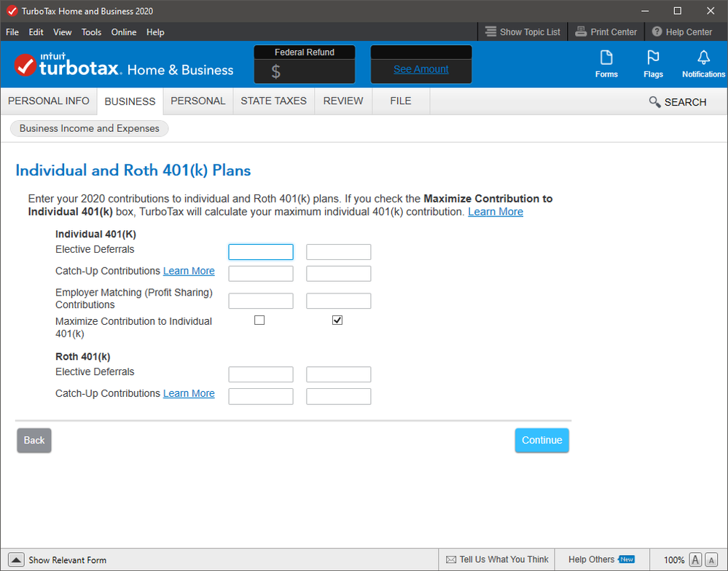The image size is (728, 571).
Task: Click the Continue button
Action: [542, 440]
